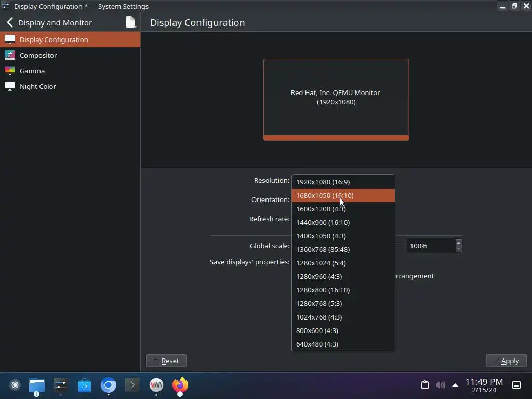Click the Display Configuration sidebar icon
This screenshot has width=532, height=399.
[10, 39]
